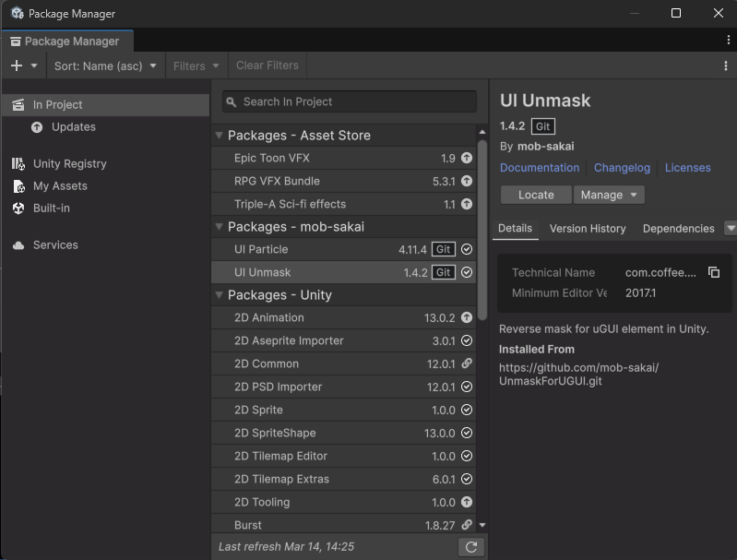Open the Manage dropdown button
This screenshot has height=560, width=737.
tap(609, 195)
